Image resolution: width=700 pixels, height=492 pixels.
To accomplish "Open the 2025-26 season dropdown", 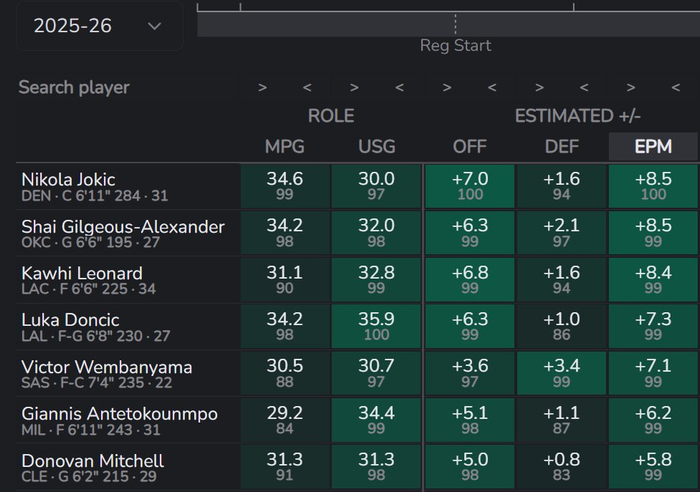I will [97, 26].
